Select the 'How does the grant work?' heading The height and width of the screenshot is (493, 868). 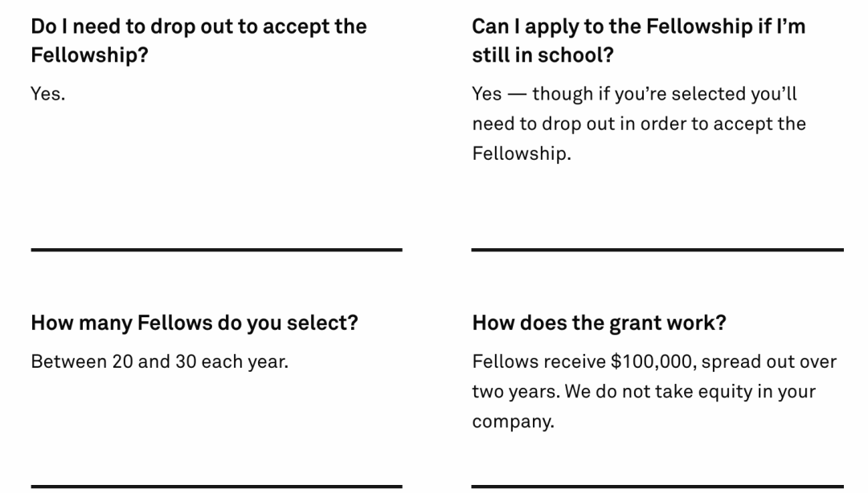pos(599,323)
